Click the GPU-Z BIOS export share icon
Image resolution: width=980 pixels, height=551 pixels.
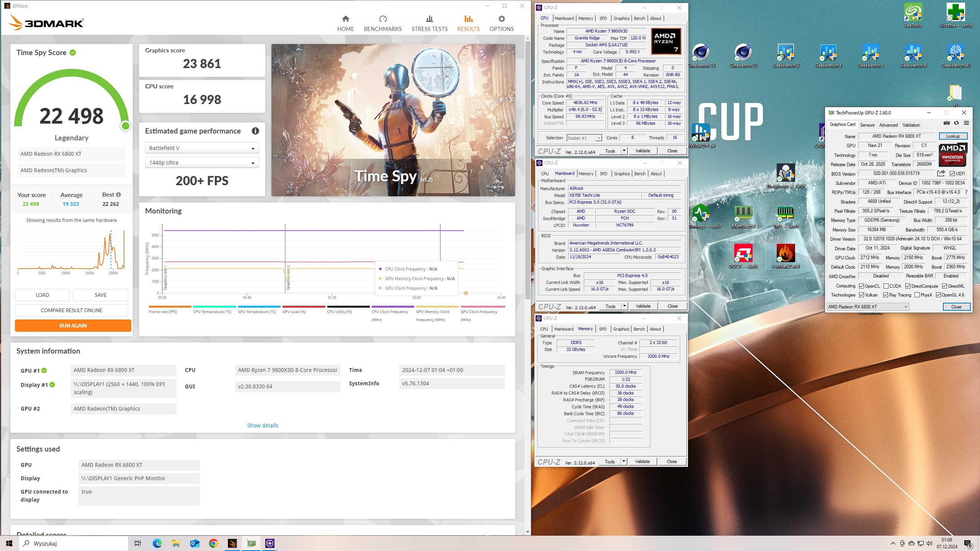pyautogui.click(x=941, y=173)
